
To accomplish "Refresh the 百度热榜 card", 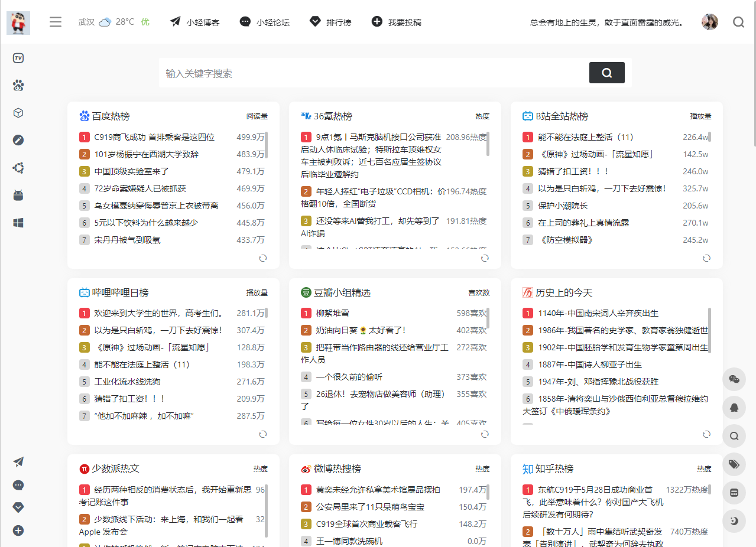I will pos(263,258).
